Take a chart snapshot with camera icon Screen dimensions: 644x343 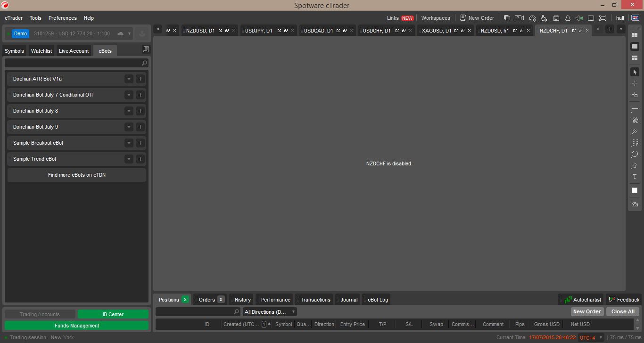tap(635, 204)
